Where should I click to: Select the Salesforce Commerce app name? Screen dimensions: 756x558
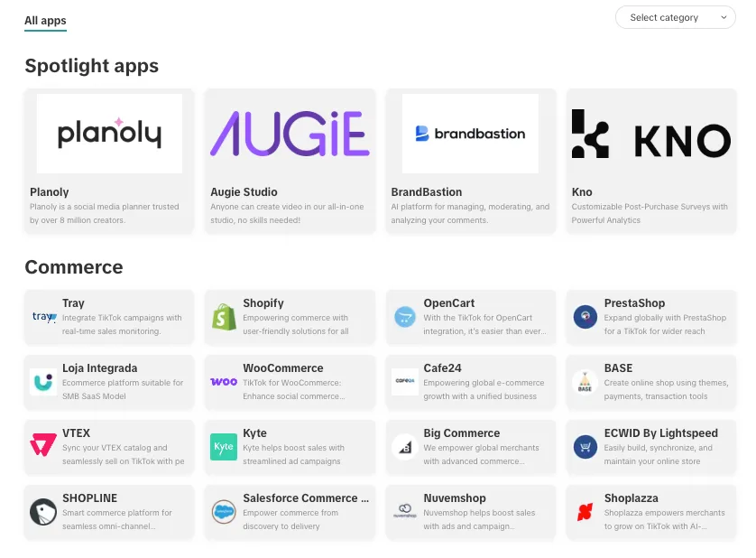pyautogui.click(x=306, y=498)
